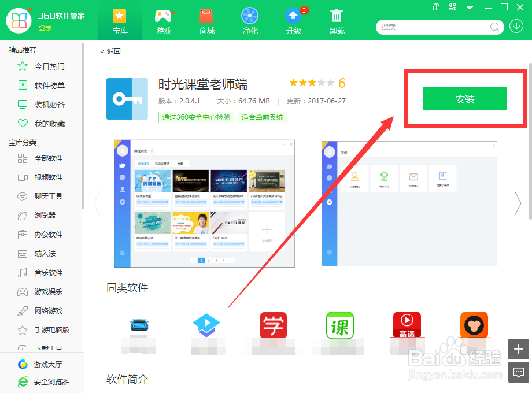Click the feedback chat floating button
Screen dimensions: 532x393
(x=519, y=372)
